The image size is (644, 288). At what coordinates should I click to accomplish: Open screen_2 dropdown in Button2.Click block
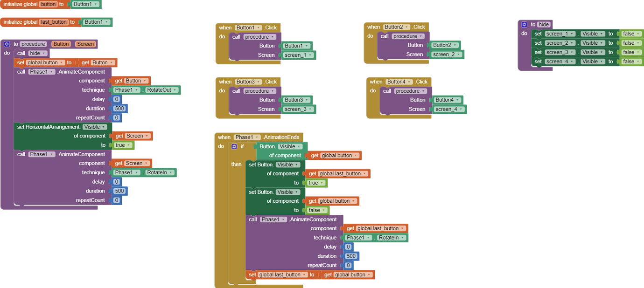click(447, 55)
